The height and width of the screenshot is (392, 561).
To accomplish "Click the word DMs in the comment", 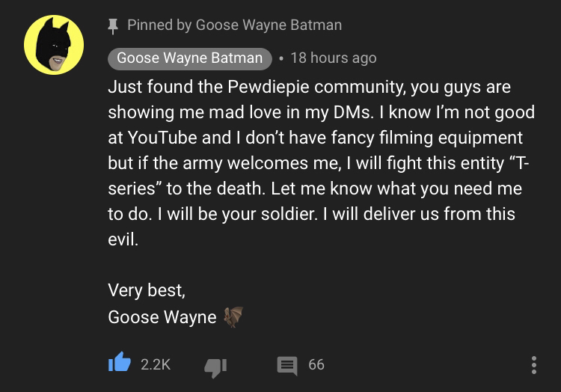I will click(x=353, y=112).
